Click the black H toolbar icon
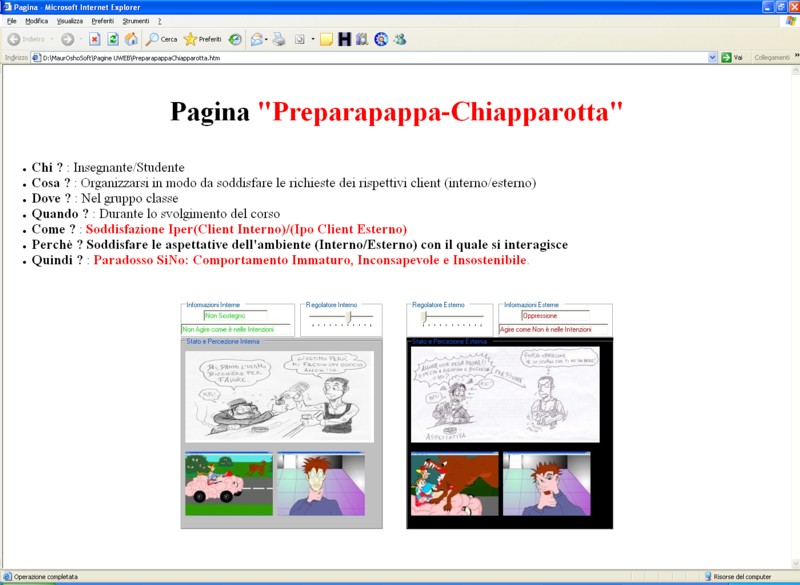The image size is (800, 585). [x=345, y=39]
